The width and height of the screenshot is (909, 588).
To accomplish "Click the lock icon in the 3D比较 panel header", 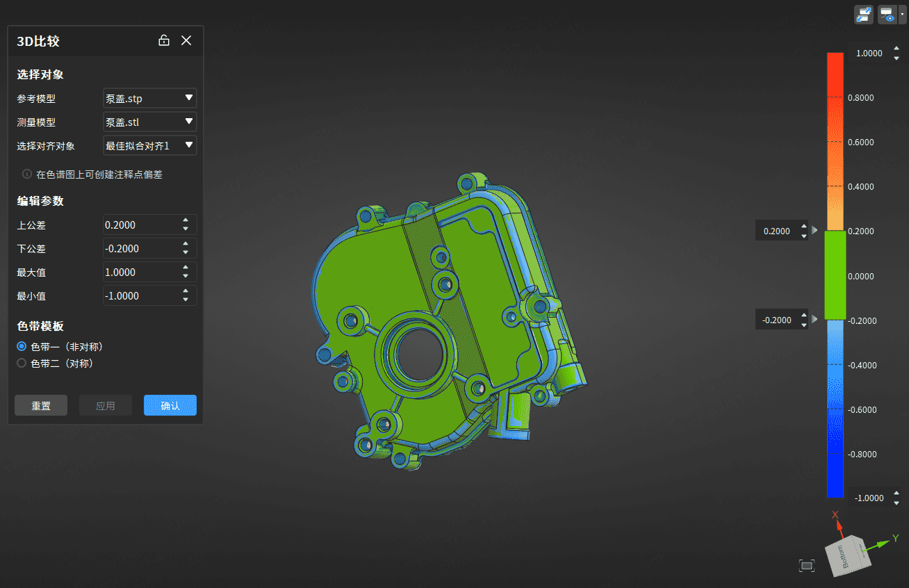I will click(x=164, y=40).
